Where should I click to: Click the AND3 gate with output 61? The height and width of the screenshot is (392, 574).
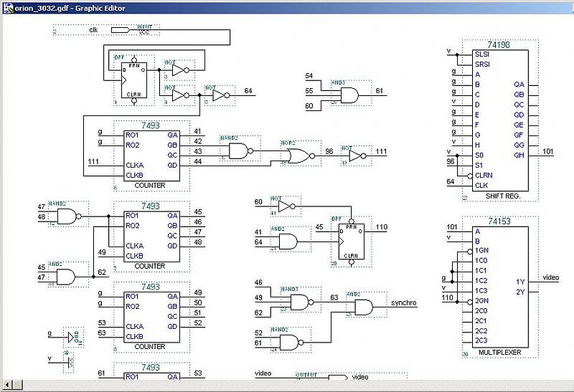(x=349, y=95)
